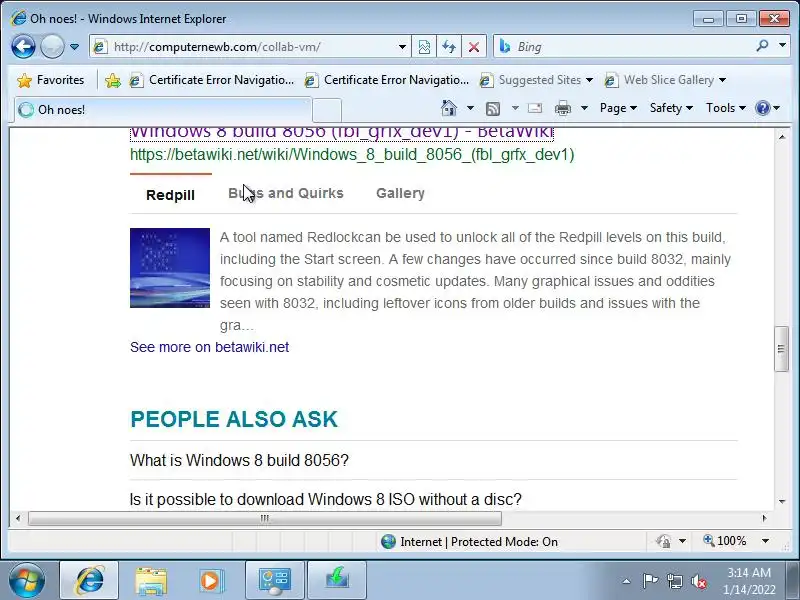Image resolution: width=800 pixels, height=600 pixels.
Task: Open Windows Explorer from the taskbar
Action: click(151, 581)
